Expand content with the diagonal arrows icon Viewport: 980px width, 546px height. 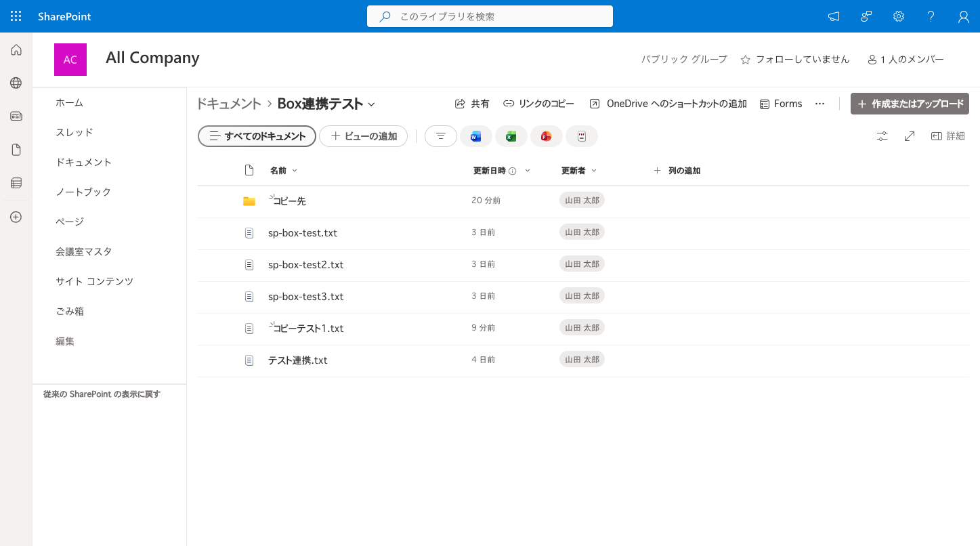pos(910,136)
